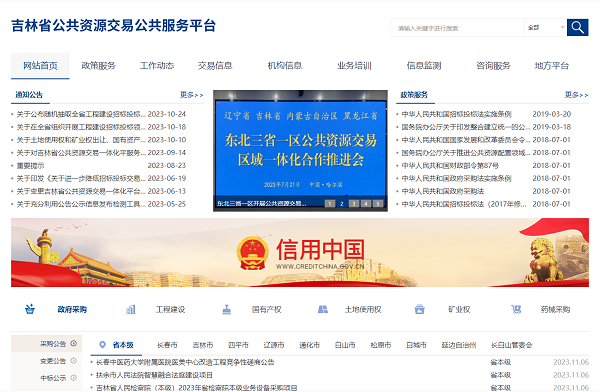Open the 政策服务 nav tab
This screenshot has width=600, height=392.
point(98,66)
